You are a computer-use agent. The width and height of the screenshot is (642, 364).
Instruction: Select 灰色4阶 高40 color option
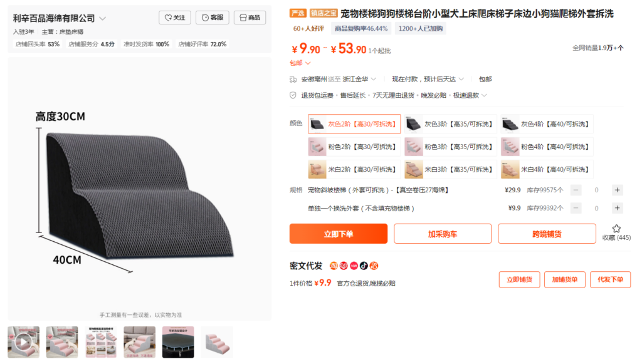[x=547, y=124]
